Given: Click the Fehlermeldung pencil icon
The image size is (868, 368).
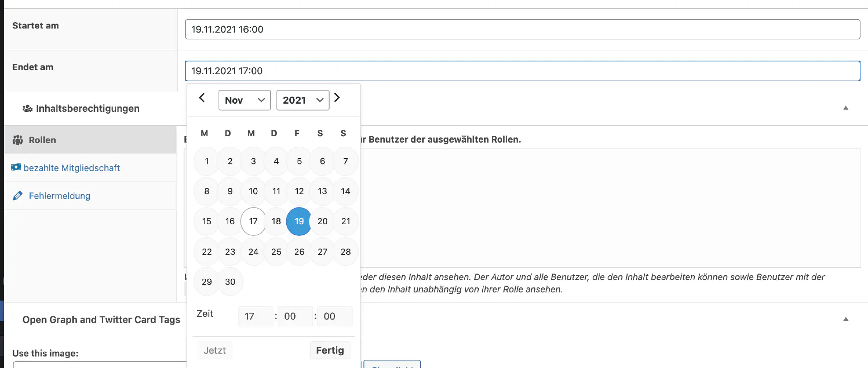Looking at the screenshot, I should (18, 196).
